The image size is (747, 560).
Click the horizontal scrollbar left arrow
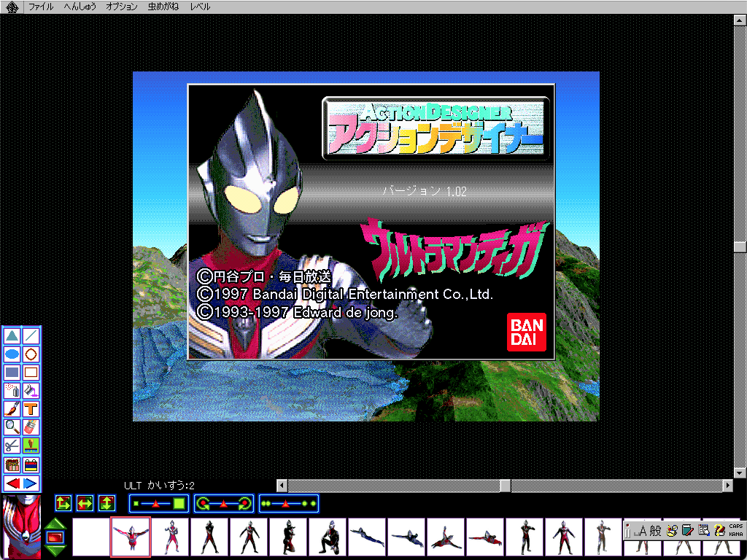pos(282,485)
